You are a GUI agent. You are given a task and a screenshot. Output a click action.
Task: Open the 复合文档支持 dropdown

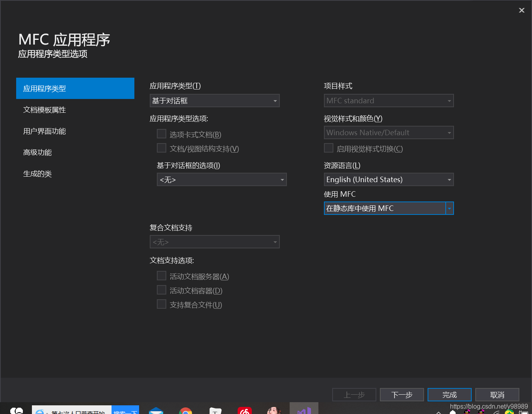click(215, 242)
